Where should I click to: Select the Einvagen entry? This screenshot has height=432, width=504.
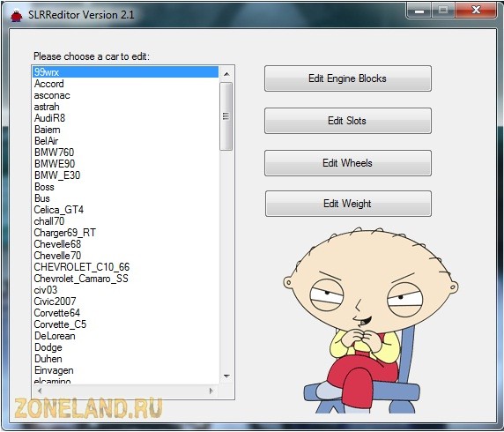pyautogui.click(x=125, y=370)
